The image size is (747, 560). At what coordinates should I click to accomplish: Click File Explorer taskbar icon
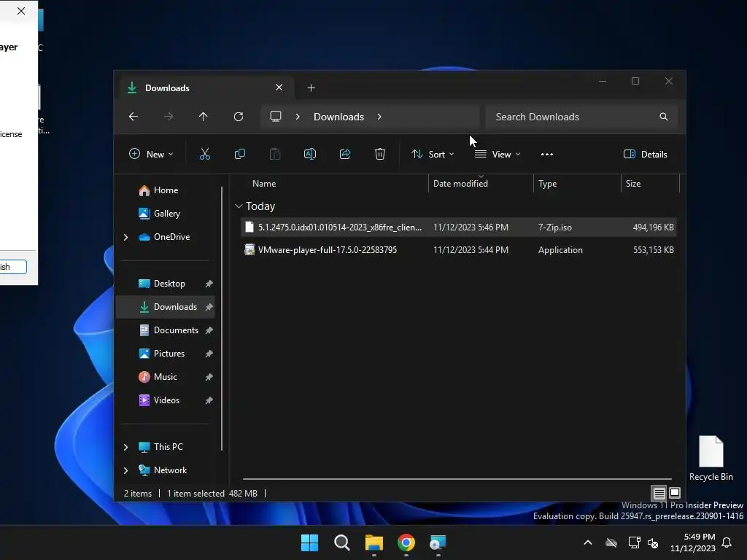[x=374, y=542]
